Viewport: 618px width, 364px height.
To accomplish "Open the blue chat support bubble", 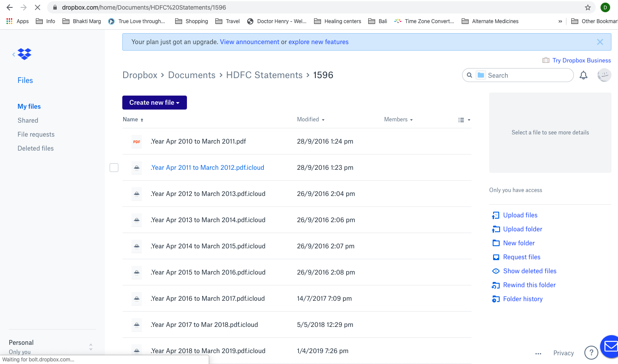I will click(610, 347).
